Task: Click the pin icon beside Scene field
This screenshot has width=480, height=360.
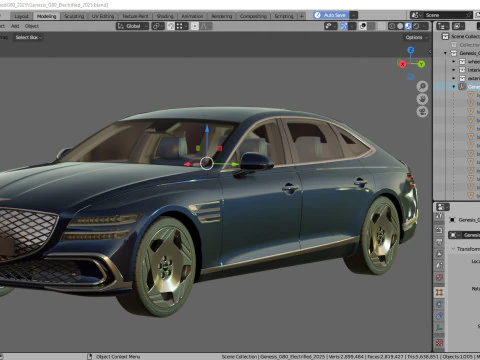Action: (468, 15)
